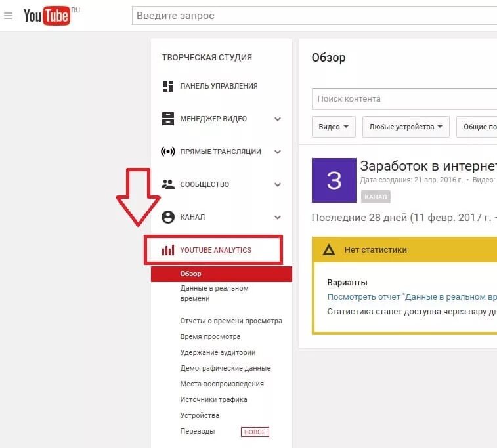Viewport: 497px width, 448px height.
Task: Open Менеджер видео menu item
Action: [x=213, y=119]
